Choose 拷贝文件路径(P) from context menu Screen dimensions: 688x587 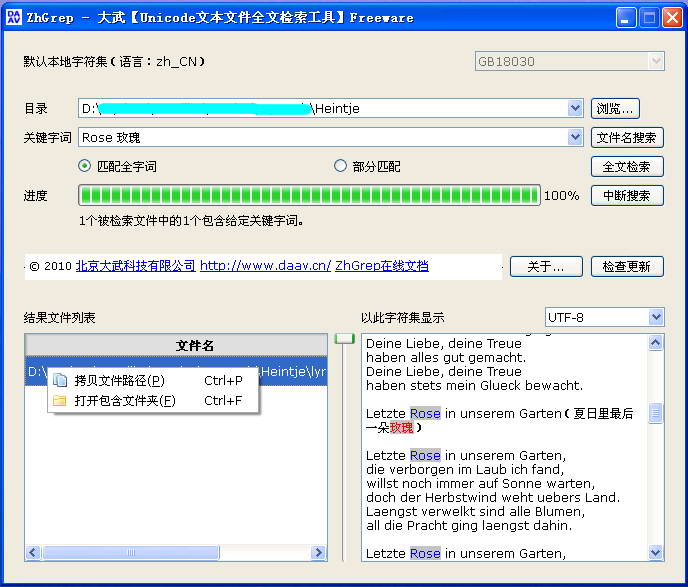(x=153, y=380)
